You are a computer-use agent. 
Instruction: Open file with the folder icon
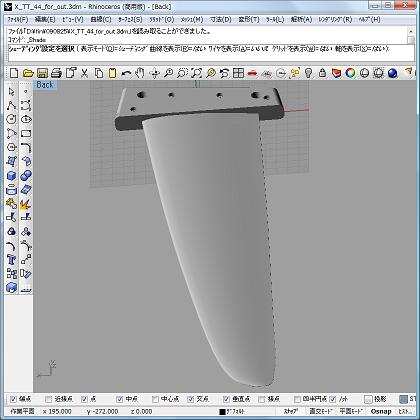tap(28, 73)
